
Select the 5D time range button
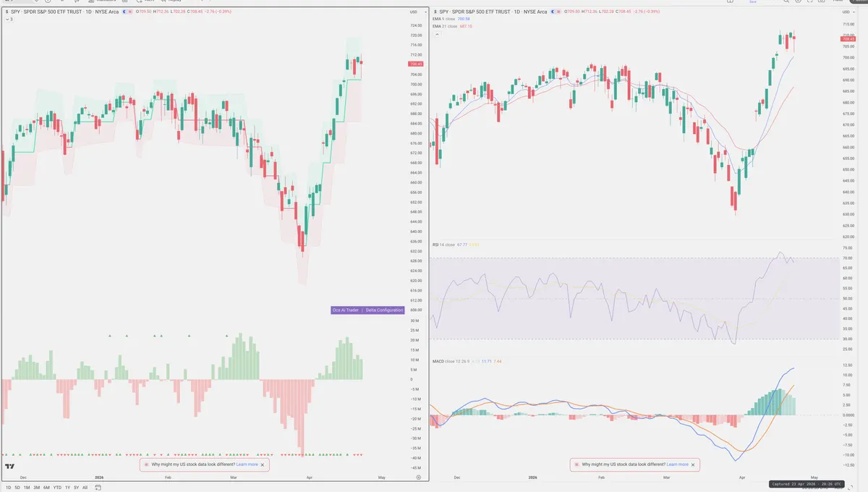(x=17, y=488)
